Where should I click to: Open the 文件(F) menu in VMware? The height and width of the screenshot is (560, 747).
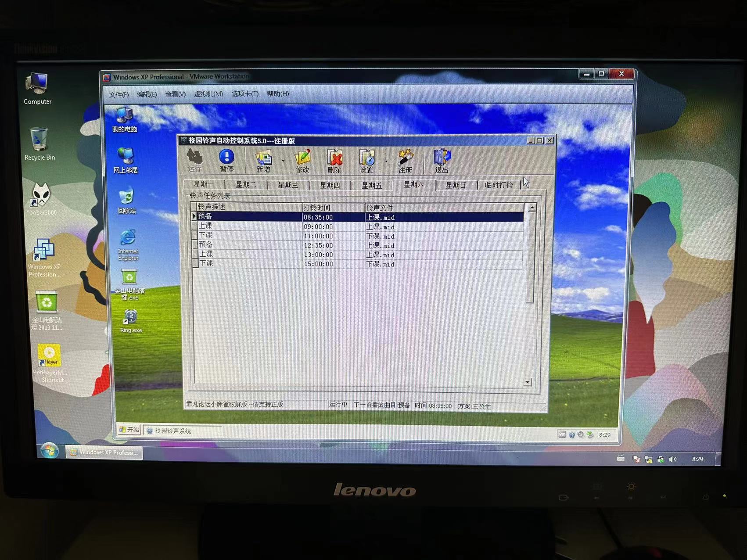click(119, 94)
